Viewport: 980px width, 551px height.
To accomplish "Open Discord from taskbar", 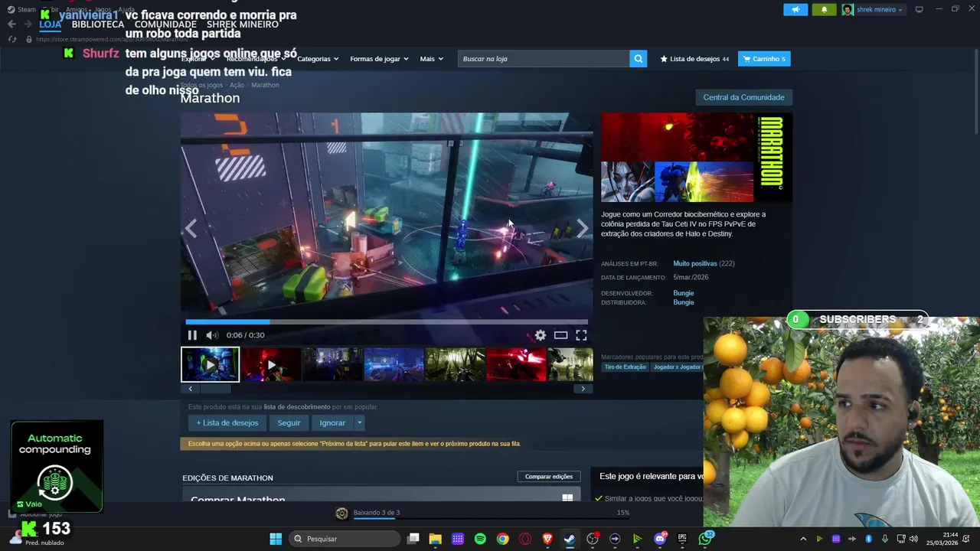I will 660,539.
